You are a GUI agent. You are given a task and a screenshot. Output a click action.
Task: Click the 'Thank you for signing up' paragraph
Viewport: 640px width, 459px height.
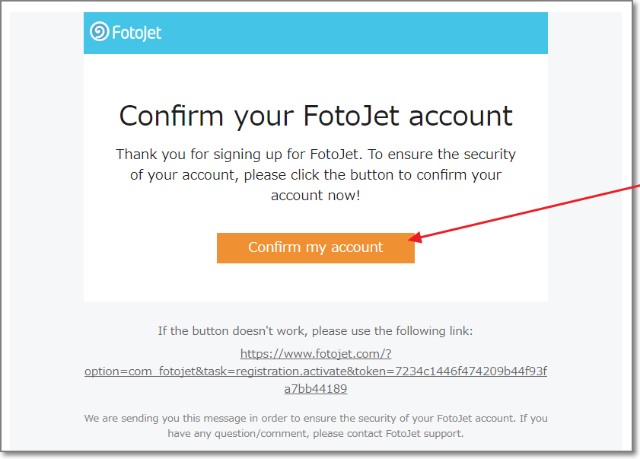[315, 175]
